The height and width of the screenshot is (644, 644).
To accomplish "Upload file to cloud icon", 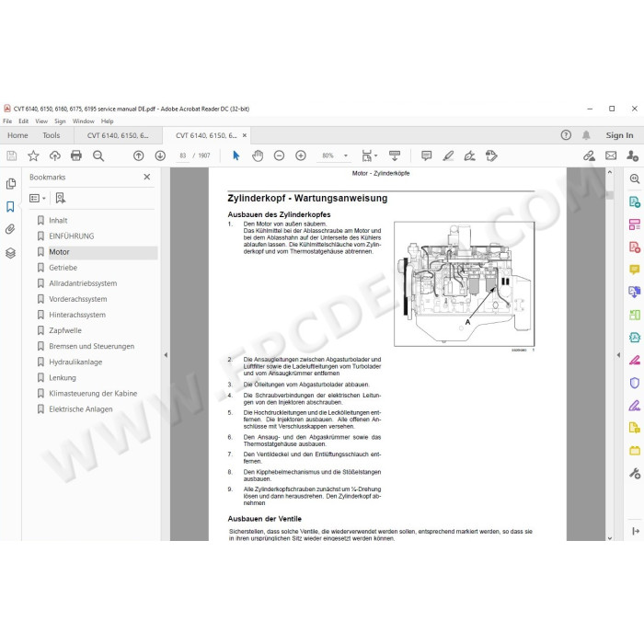I will point(54,155).
